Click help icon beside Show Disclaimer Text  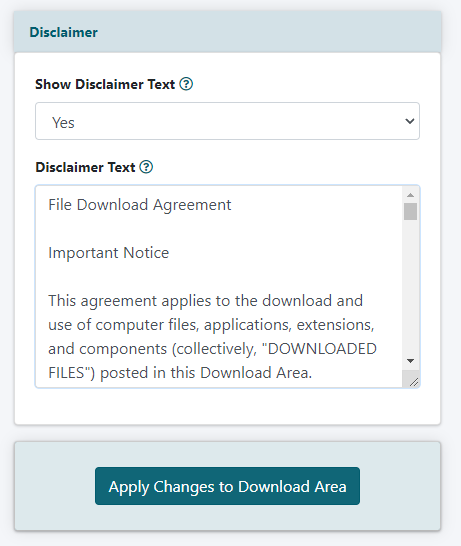pyautogui.click(x=186, y=84)
